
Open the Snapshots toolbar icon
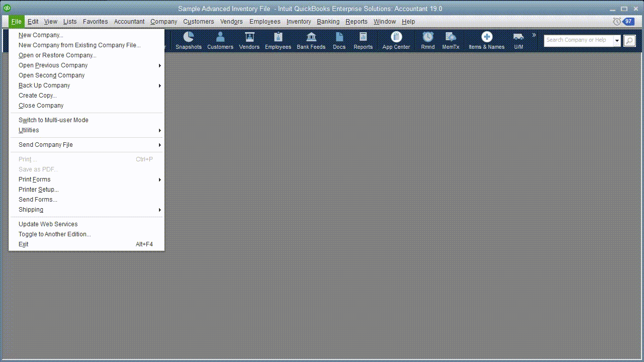tap(188, 40)
